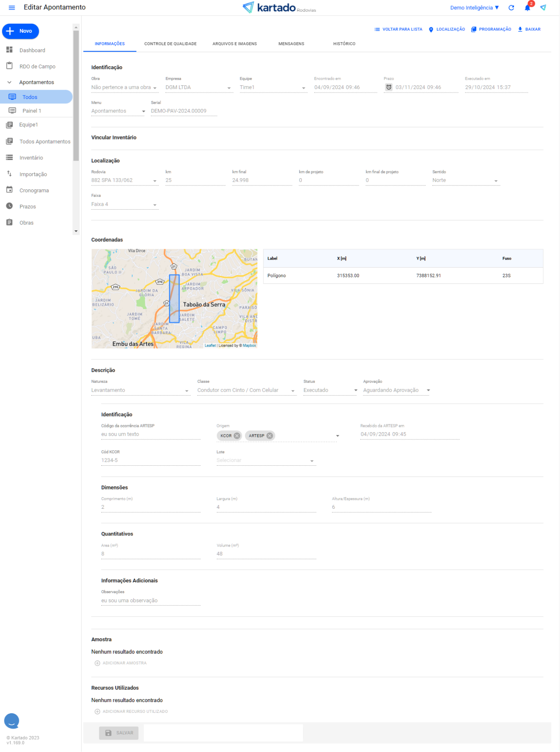Collapse the Apontamentos sidebar group
Viewport: 560px width, 752px height.
[9, 82]
